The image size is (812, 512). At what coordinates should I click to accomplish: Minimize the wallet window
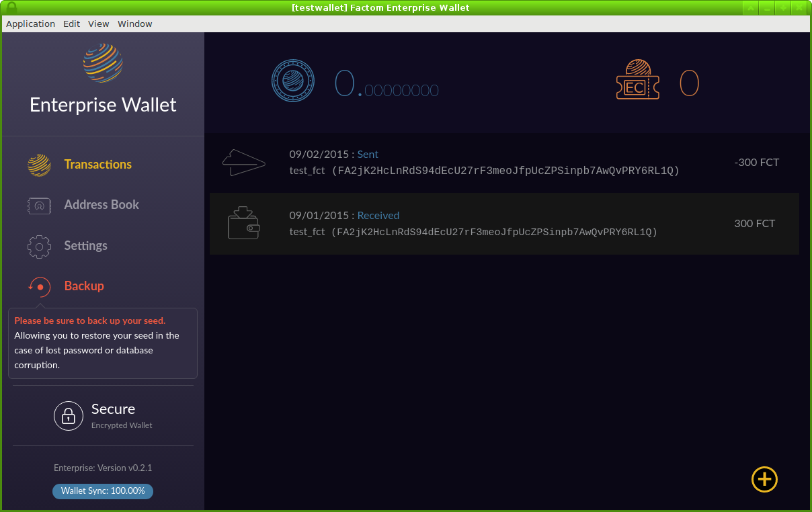767,8
